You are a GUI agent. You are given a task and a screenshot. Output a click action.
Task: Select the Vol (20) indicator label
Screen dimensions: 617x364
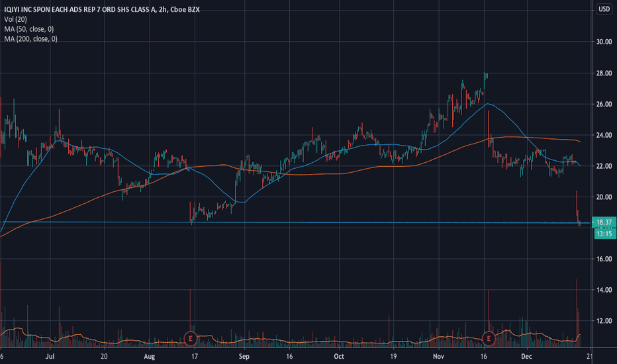click(x=16, y=19)
